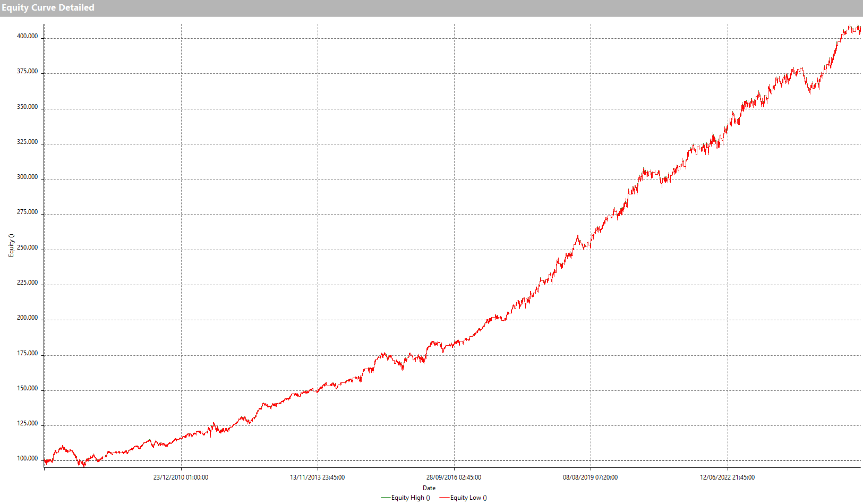The width and height of the screenshot is (863, 504).
Task: Click the 12/06/2022 21:45:00 date label
Action: (x=727, y=477)
